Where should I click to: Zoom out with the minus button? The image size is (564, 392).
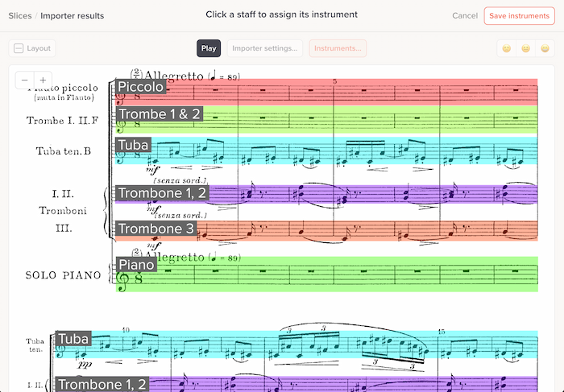24,80
